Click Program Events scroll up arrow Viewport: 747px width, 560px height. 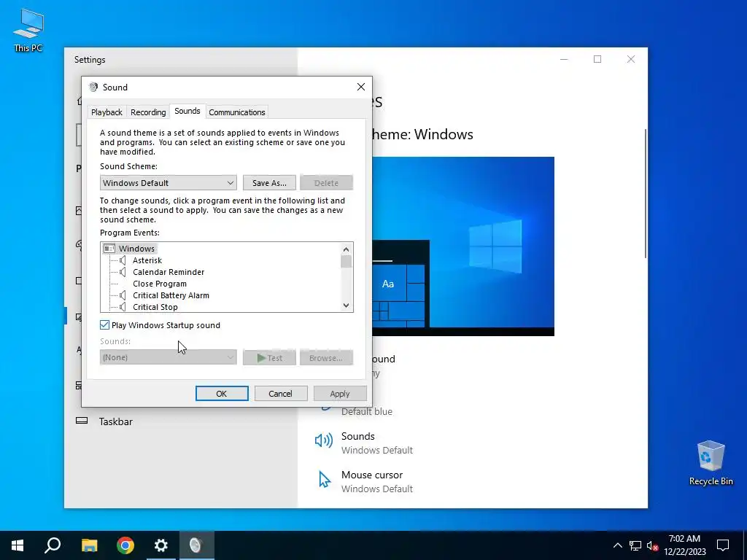pyautogui.click(x=347, y=249)
